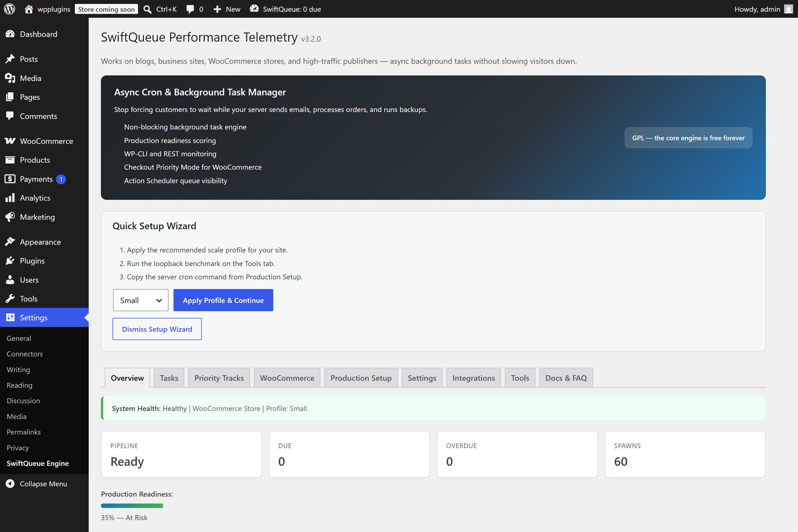Screen dimensions: 798x532
Task: Click the Production Readiness progress bar
Action: pos(132,505)
